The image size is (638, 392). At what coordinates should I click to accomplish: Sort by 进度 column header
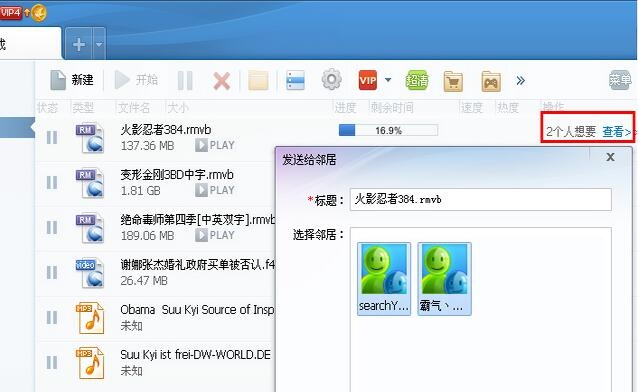coord(345,108)
